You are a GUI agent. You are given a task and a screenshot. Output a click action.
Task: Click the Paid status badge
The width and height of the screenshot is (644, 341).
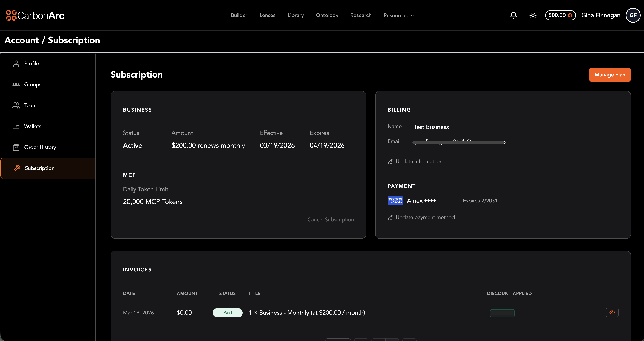(227, 313)
